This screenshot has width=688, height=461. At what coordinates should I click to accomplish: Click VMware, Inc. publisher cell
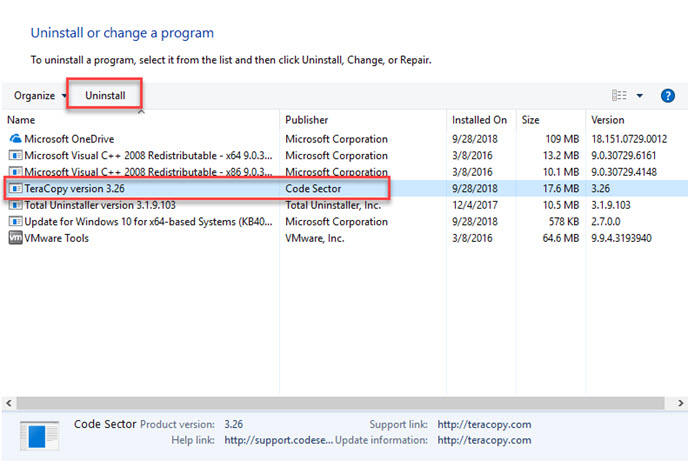point(315,238)
